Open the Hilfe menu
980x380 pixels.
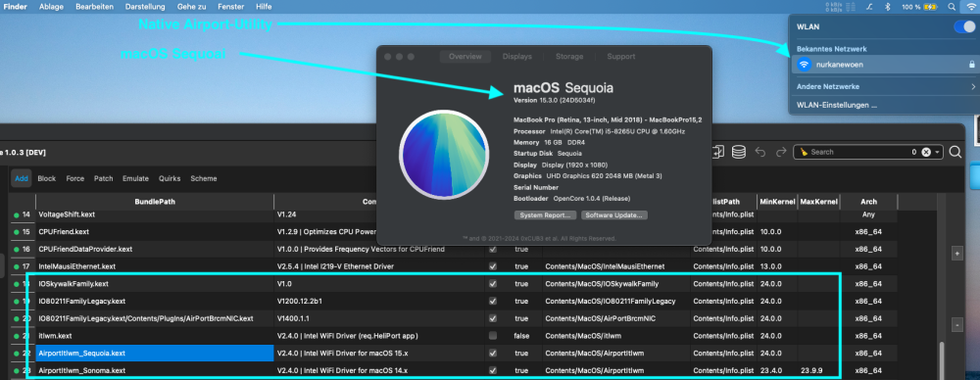pos(264,7)
